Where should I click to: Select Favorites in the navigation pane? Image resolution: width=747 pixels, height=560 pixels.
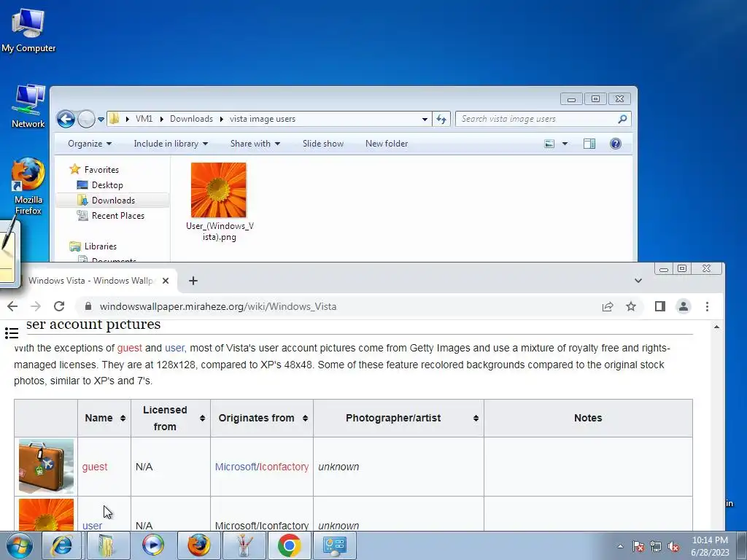(x=94, y=169)
